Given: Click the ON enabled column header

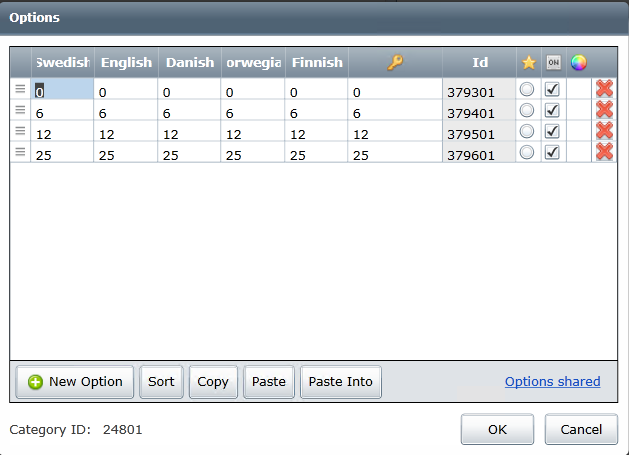Looking at the screenshot, I should (x=553, y=62).
